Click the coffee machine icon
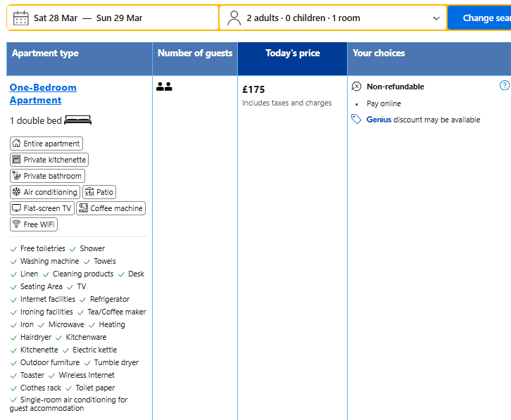 (84, 208)
